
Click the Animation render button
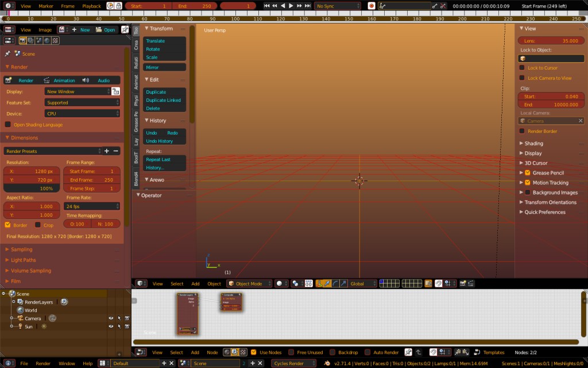63,80
